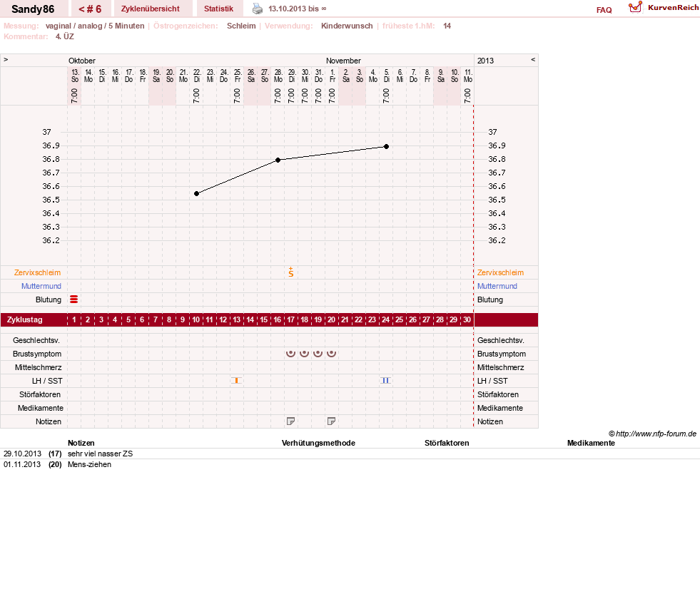
Task: Click the 'vaginal / analog / 5 Minuten' value
Action: (95, 26)
